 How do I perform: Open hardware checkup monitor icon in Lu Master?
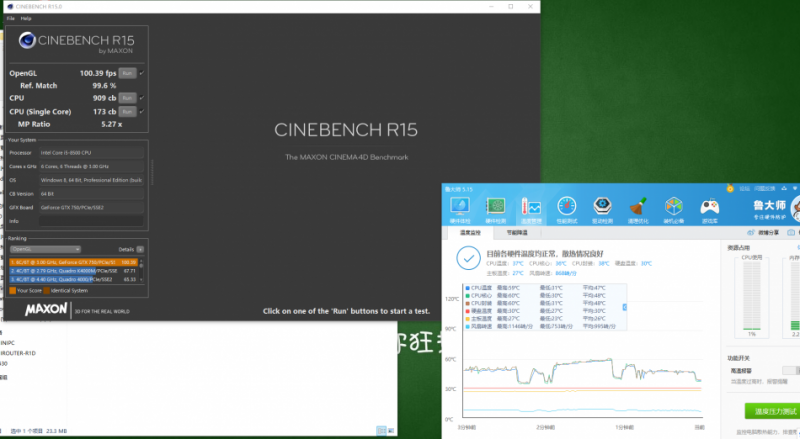tap(460, 206)
